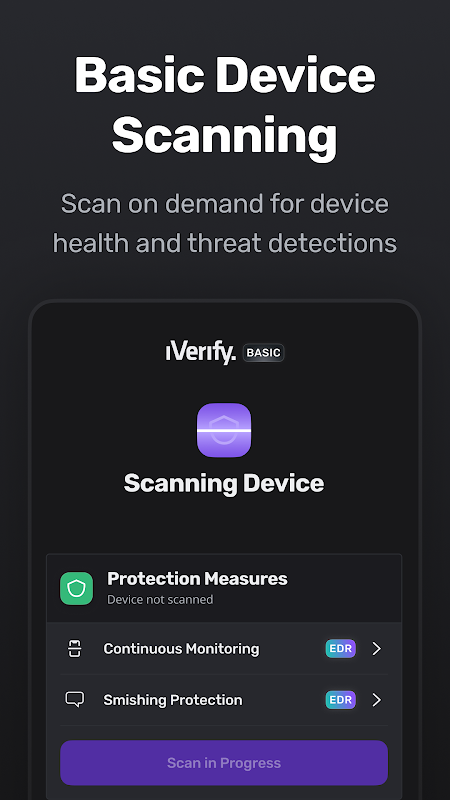The width and height of the screenshot is (450, 800).
Task: Expand Smishing Protection with its chevron arrow
Action: click(377, 699)
